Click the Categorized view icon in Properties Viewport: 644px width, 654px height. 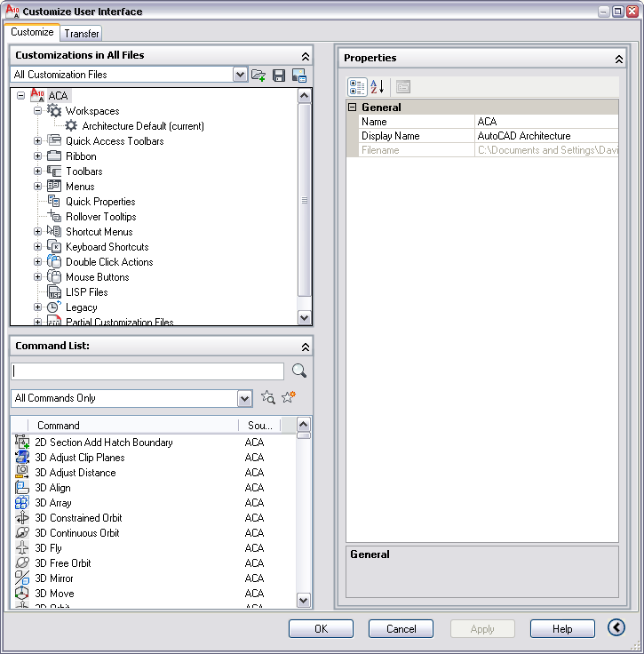(x=357, y=87)
